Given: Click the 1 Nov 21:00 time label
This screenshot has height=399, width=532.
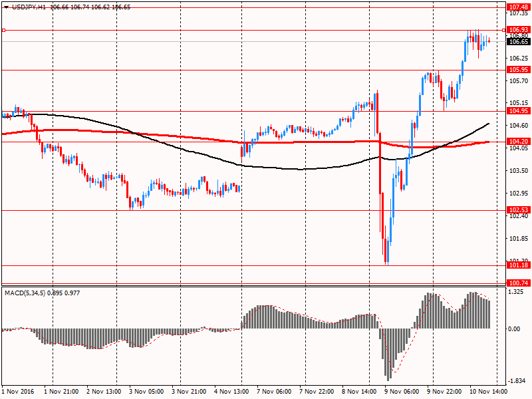Looking at the screenshot, I should [61, 392].
